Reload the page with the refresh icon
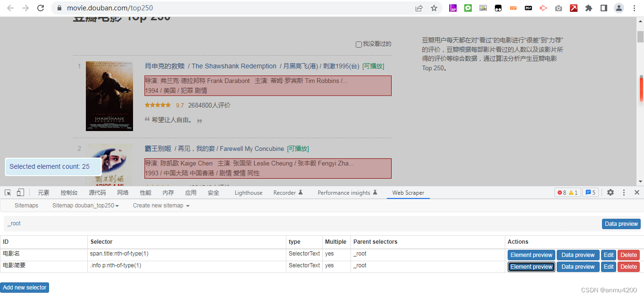The width and height of the screenshot is (644, 297). 41,8
